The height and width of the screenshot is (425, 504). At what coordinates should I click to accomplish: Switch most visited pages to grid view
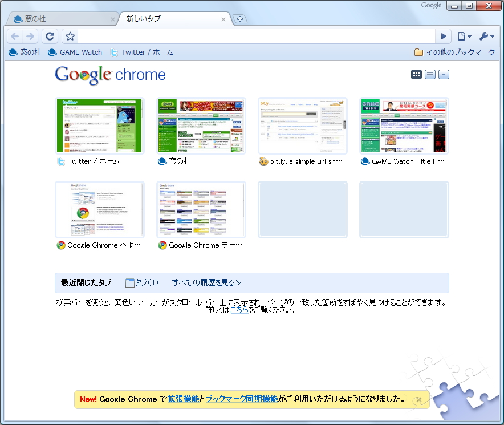click(416, 74)
